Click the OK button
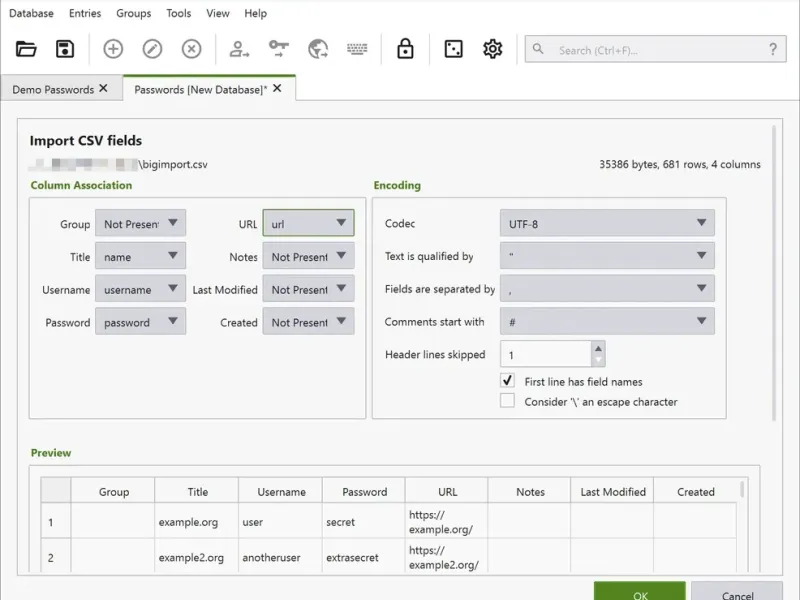 640,592
